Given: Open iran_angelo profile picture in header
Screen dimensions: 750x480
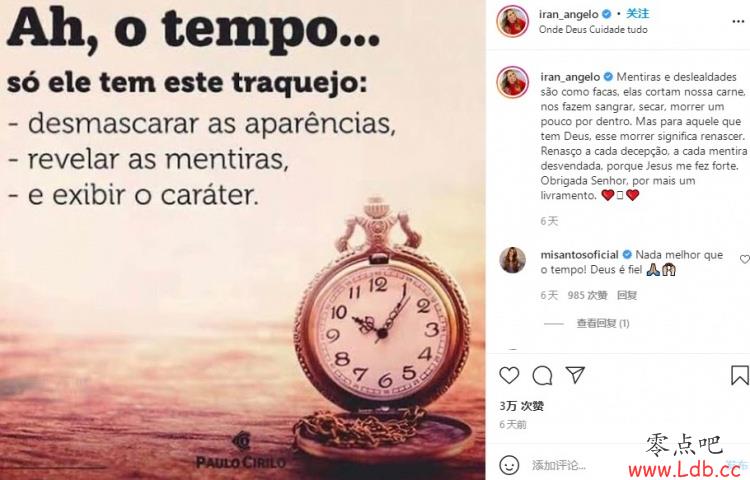Looking at the screenshot, I should pos(512,22).
